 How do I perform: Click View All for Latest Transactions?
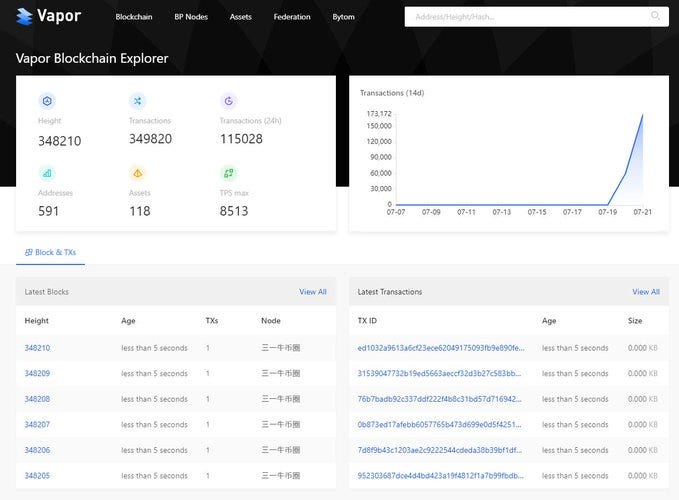[646, 292]
